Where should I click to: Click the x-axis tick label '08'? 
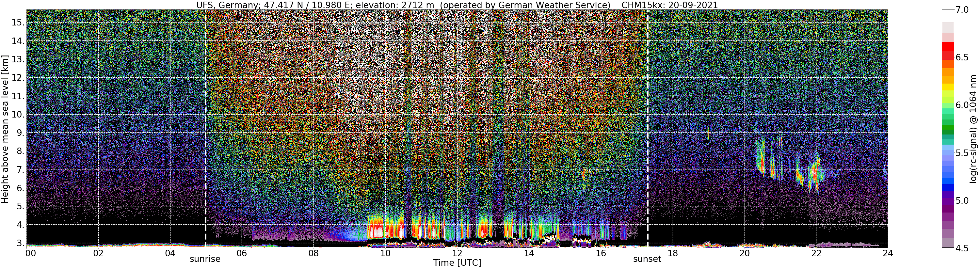click(x=313, y=253)
